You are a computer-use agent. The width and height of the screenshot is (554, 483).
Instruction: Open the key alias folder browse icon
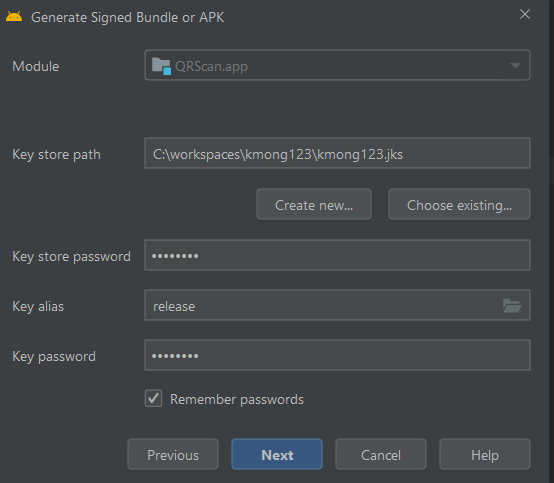512,306
